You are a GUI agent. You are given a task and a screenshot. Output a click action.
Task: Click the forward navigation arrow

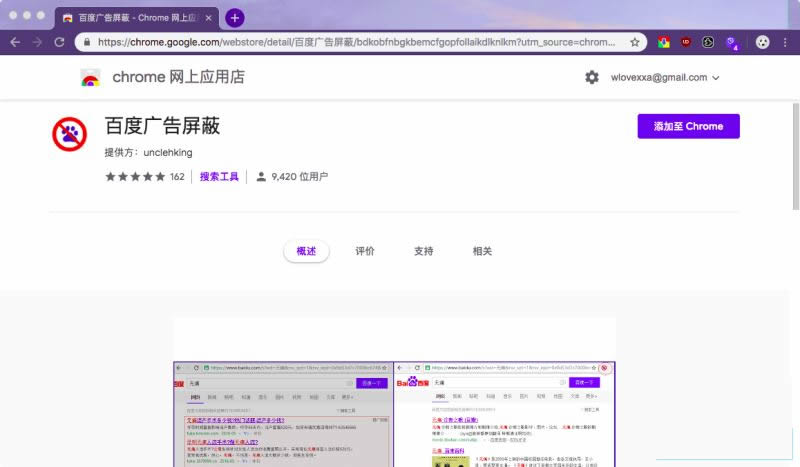tap(37, 42)
